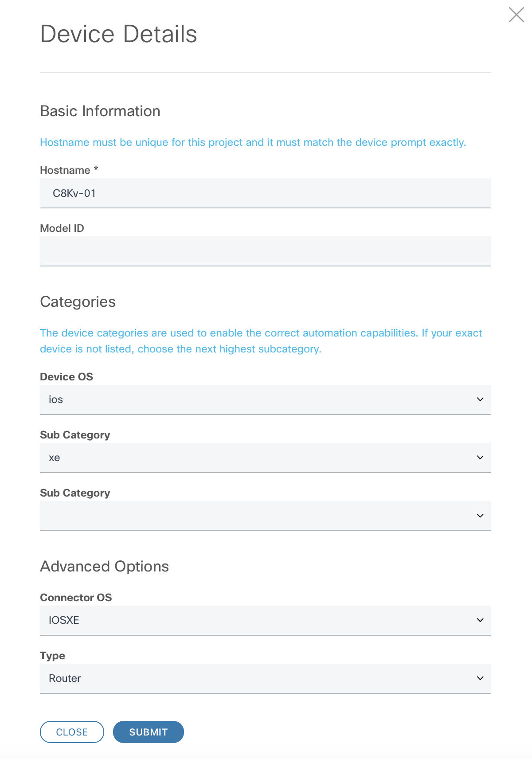Click the Device OS chevron arrow

[480, 399]
